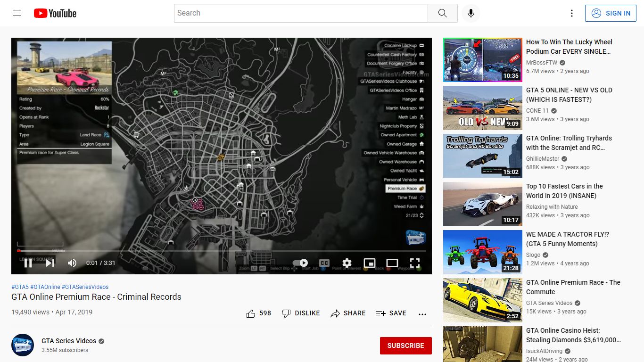Screen dimensions: 644x362
Task: Open The Commute yellow car thumbnail
Action: pos(483,300)
